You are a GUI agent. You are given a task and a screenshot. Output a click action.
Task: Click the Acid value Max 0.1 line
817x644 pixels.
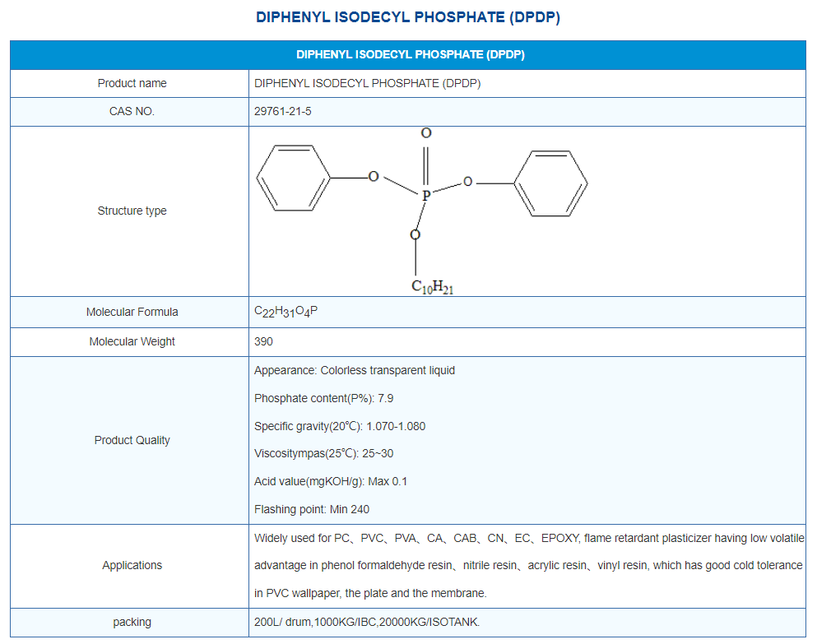coord(330,481)
